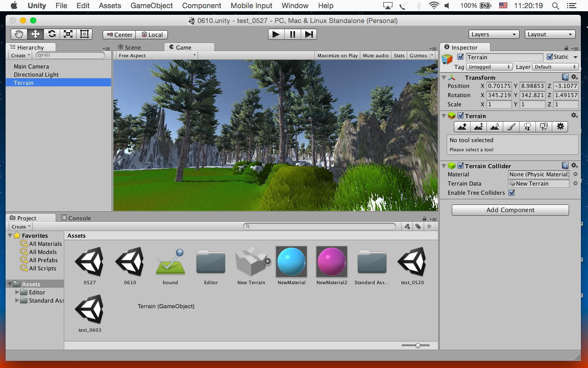Click the Add Component button
Viewport: 588px width, 368px height.
[x=510, y=210]
